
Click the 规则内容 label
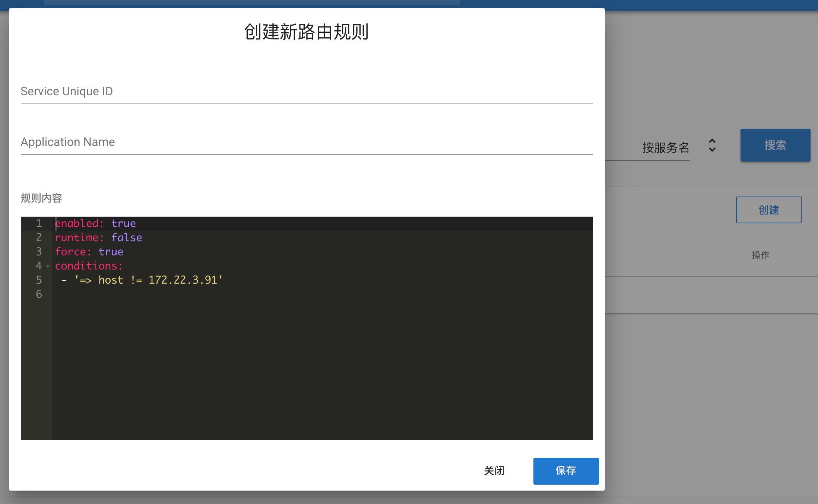41,198
